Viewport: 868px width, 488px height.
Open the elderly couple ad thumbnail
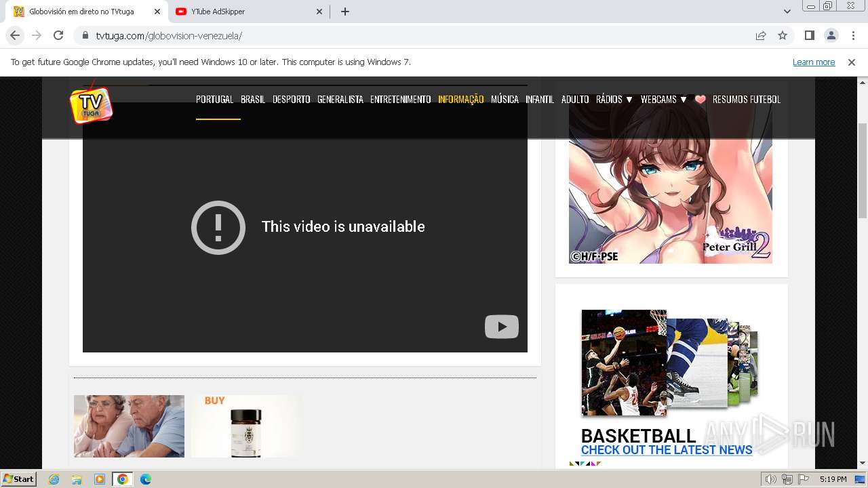[129, 426]
